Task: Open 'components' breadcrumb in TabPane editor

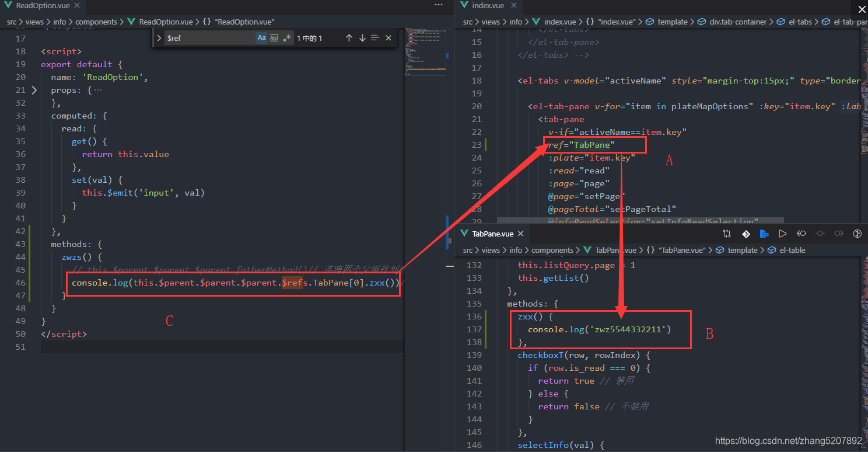Action: click(x=552, y=250)
